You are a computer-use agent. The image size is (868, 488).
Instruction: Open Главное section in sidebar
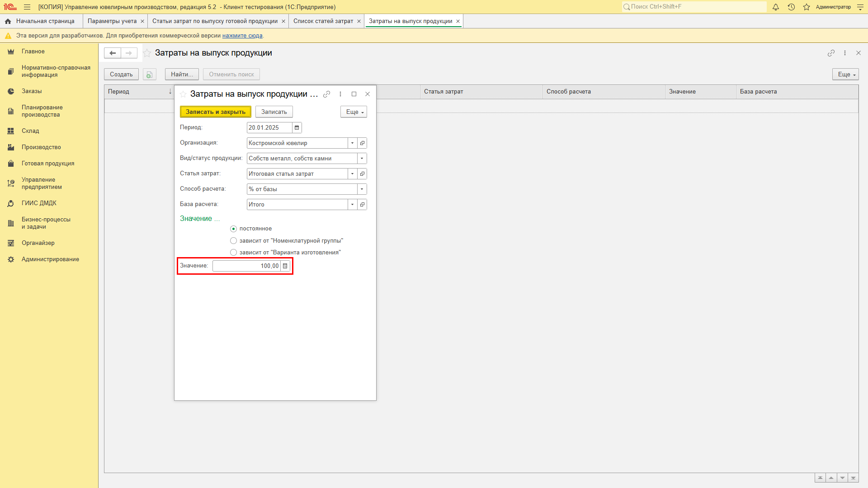(33, 52)
